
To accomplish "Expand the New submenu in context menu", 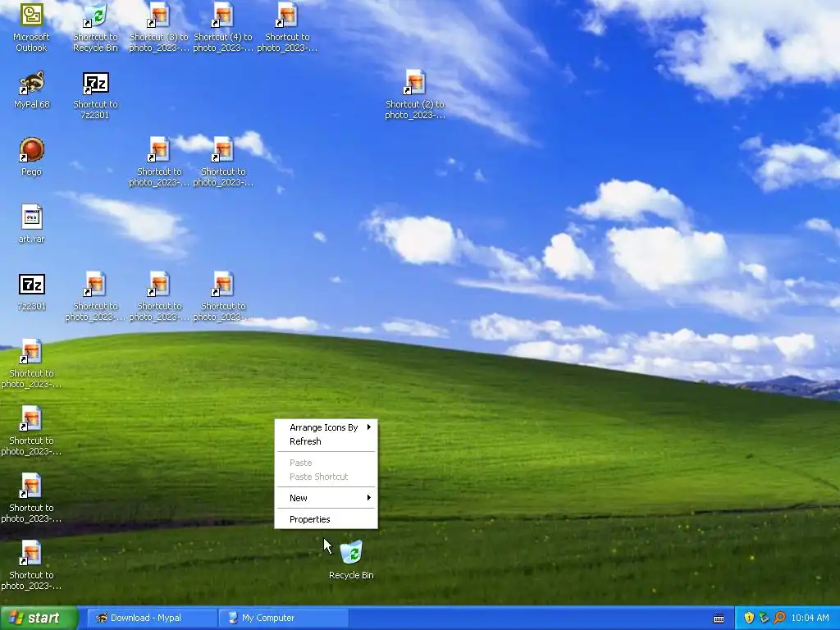I will pos(326,498).
